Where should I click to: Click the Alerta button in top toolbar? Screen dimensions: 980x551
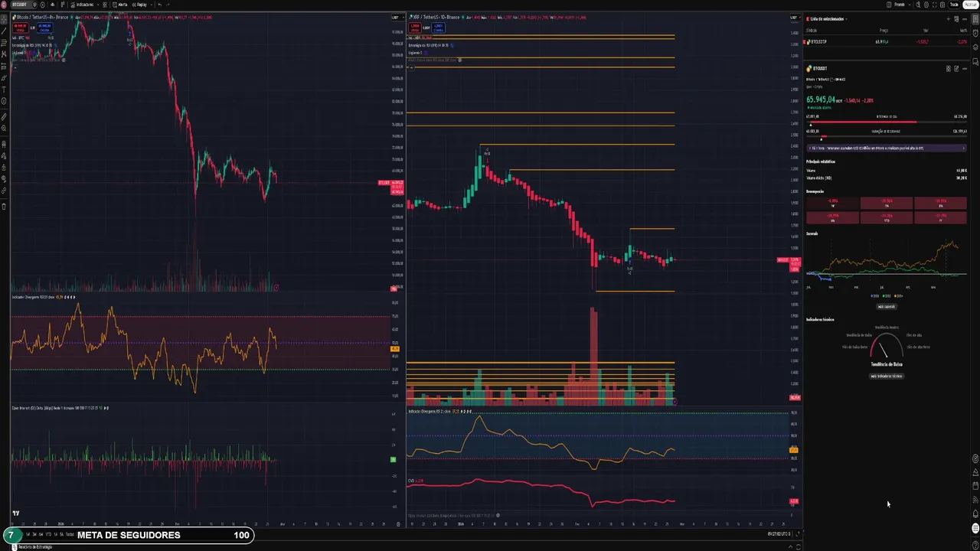click(120, 5)
